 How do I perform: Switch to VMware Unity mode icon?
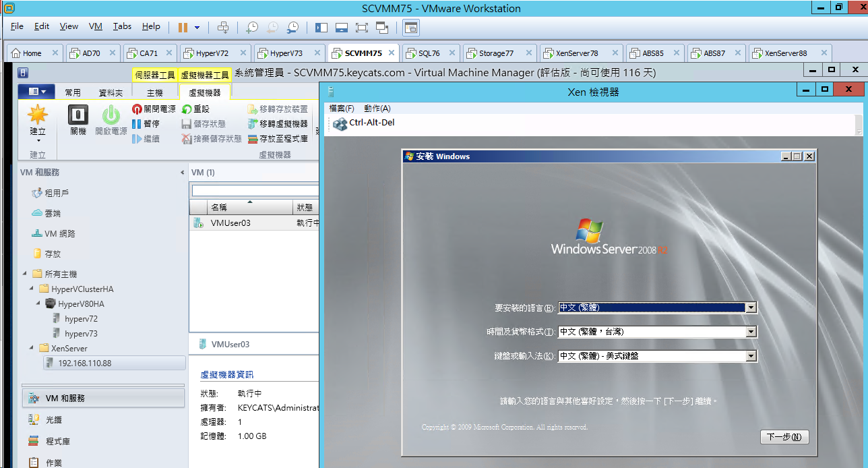(382, 27)
